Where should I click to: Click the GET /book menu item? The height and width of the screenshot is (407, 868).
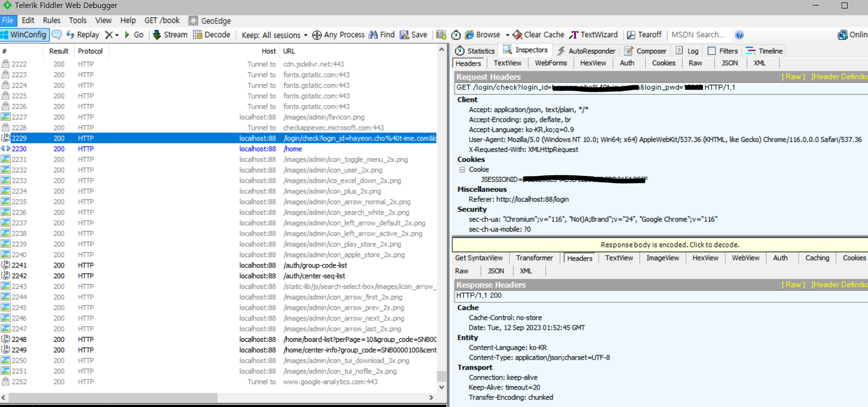click(x=162, y=20)
